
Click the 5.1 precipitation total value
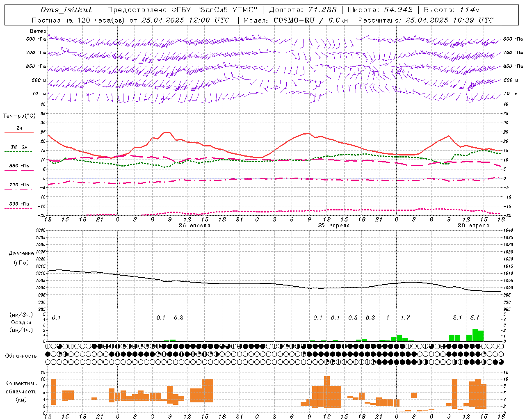point(475,317)
